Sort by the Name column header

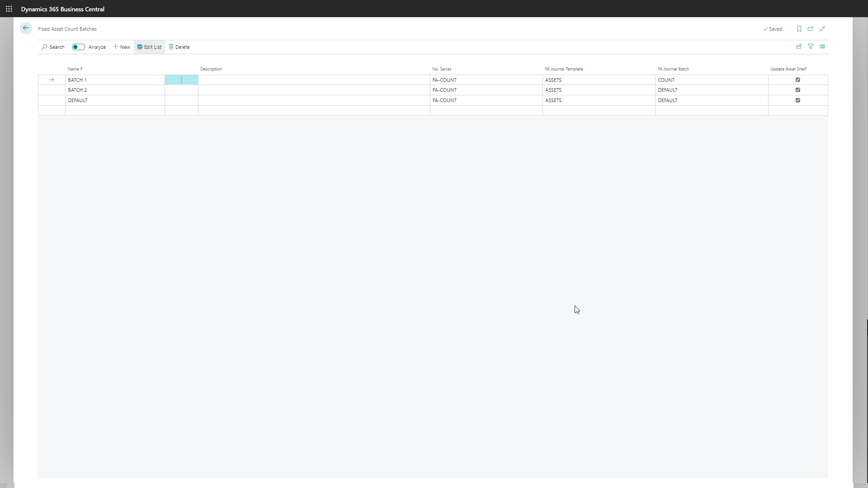point(75,69)
